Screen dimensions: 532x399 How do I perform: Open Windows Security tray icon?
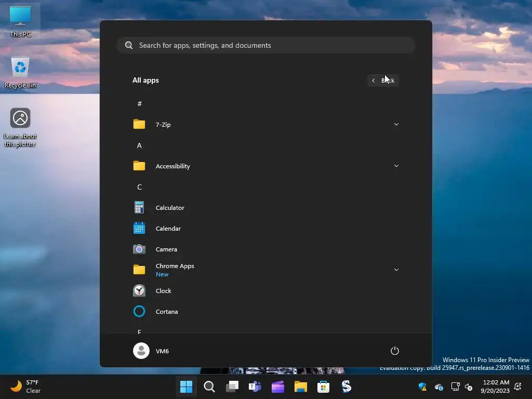pos(422,387)
